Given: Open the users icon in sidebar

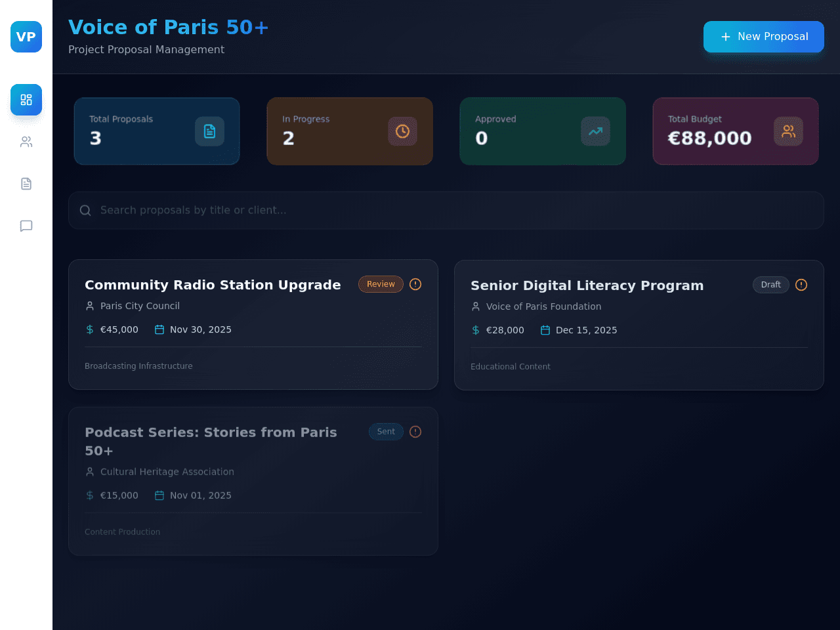Looking at the screenshot, I should [26, 142].
